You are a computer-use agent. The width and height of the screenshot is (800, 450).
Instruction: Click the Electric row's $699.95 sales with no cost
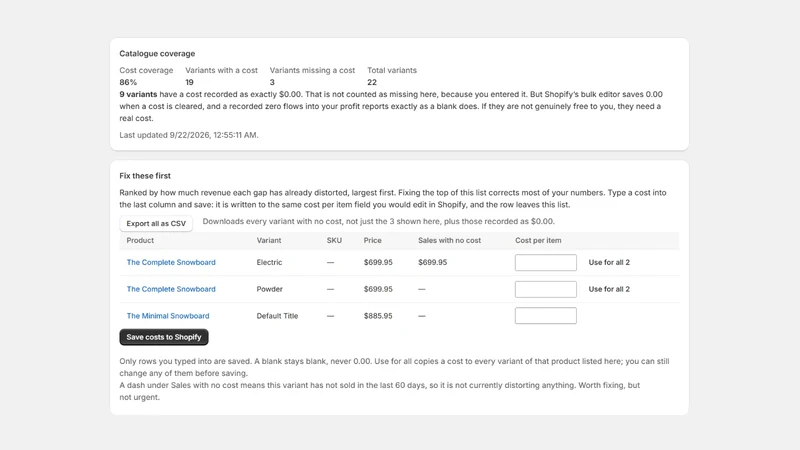(433, 262)
